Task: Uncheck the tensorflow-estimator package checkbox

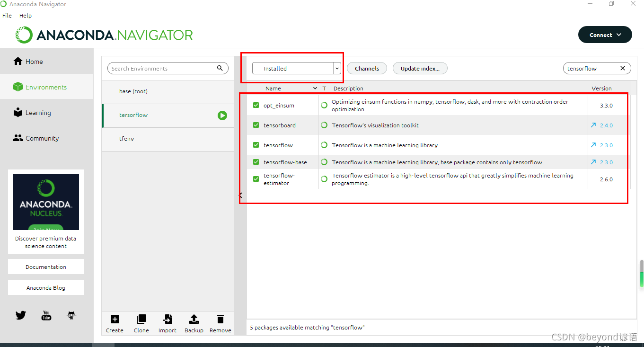Action: click(256, 179)
